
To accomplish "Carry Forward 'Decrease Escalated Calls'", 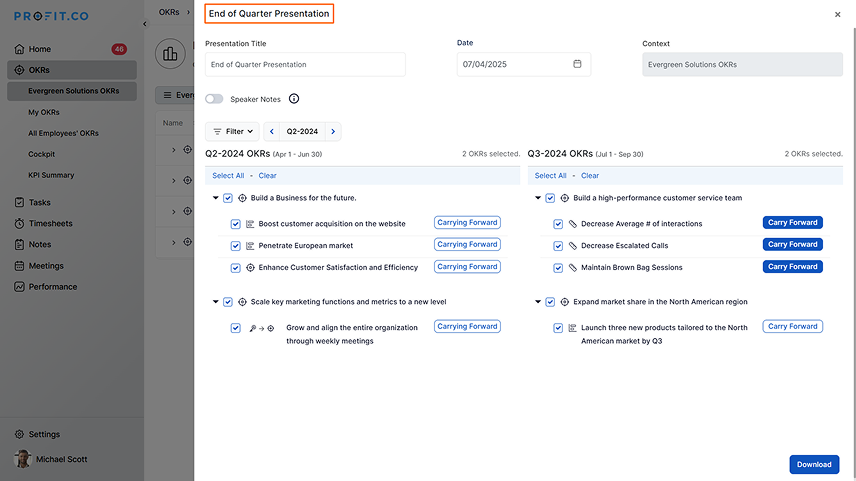I will (793, 245).
